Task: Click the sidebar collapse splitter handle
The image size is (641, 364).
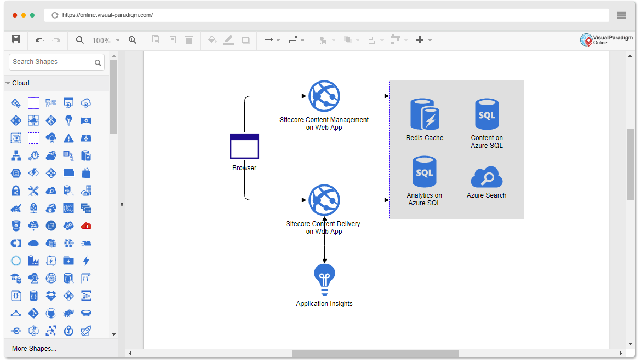Action: pos(122,204)
